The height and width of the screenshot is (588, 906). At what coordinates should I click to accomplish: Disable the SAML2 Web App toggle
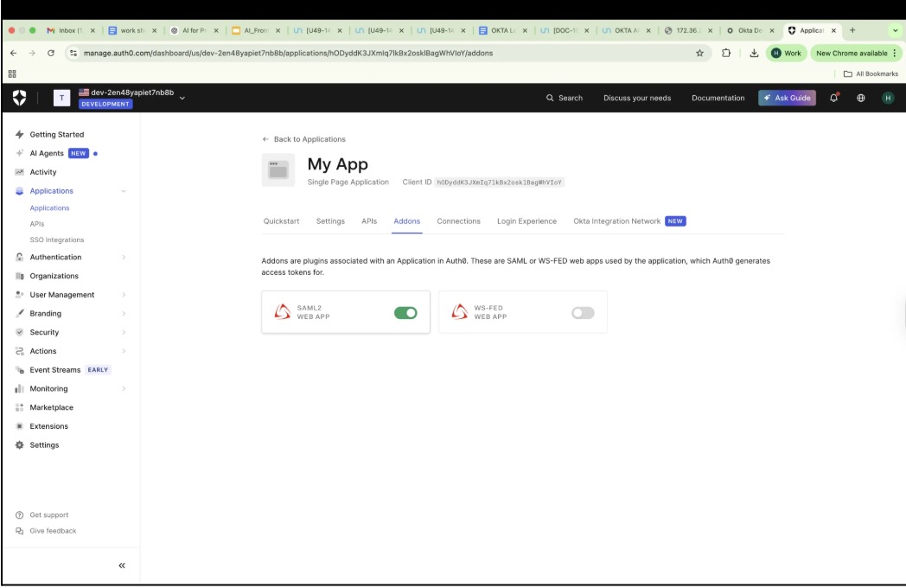pos(405,312)
